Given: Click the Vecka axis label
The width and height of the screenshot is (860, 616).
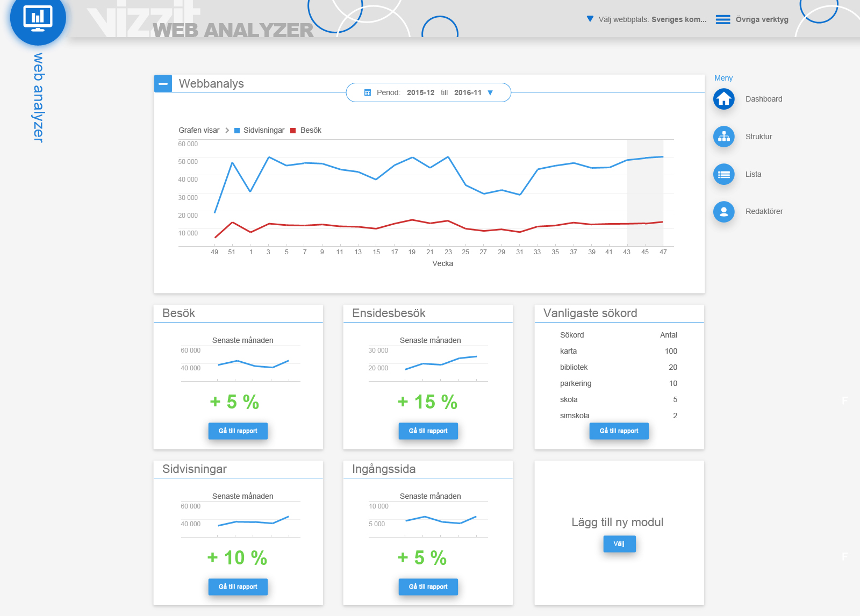Looking at the screenshot, I should 443,263.
